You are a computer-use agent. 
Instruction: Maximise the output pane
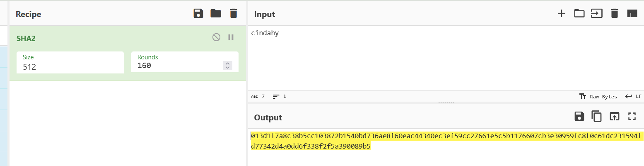(x=632, y=117)
